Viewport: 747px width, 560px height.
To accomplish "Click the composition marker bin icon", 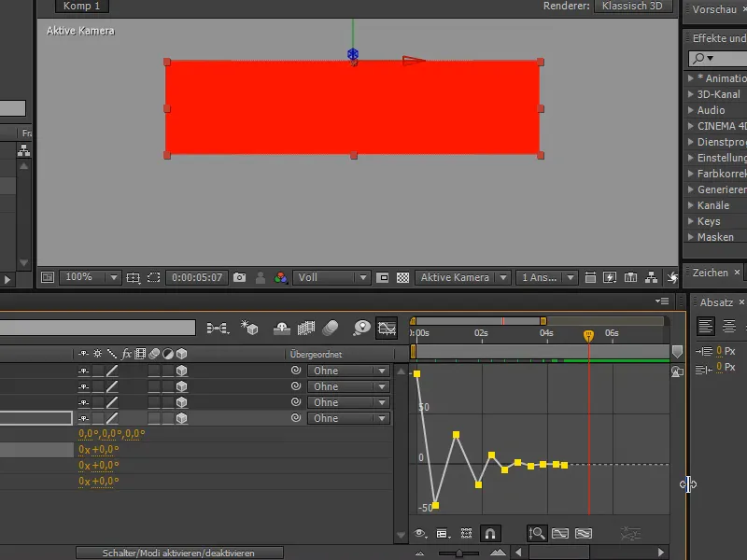I will (677, 352).
